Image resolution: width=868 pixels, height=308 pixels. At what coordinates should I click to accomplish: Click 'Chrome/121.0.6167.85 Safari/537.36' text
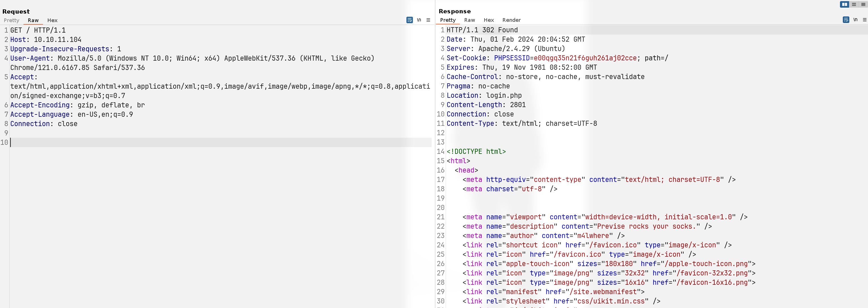(x=78, y=68)
